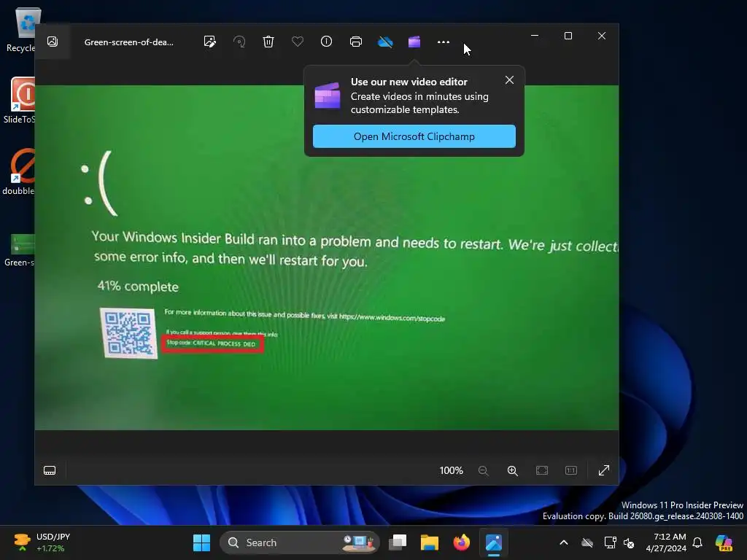The width and height of the screenshot is (747, 560).
Task: Click the OneDrive cloud icon in Photos toolbar
Action: (x=385, y=42)
